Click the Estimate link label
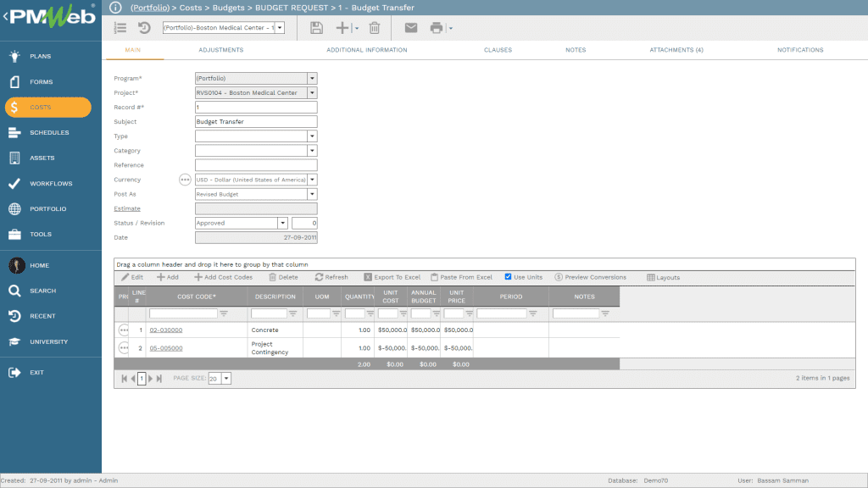The height and width of the screenshot is (488, 868). (127, 208)
